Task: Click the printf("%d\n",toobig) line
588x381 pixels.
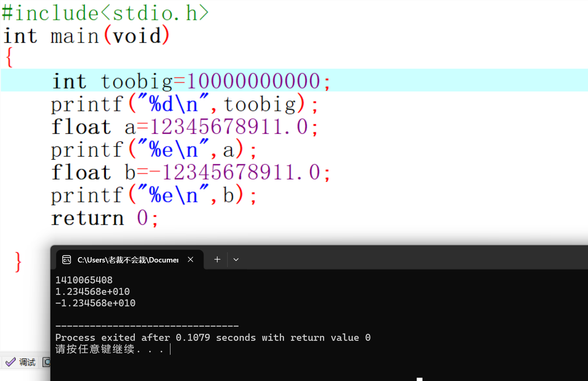Action: [184, 104]
